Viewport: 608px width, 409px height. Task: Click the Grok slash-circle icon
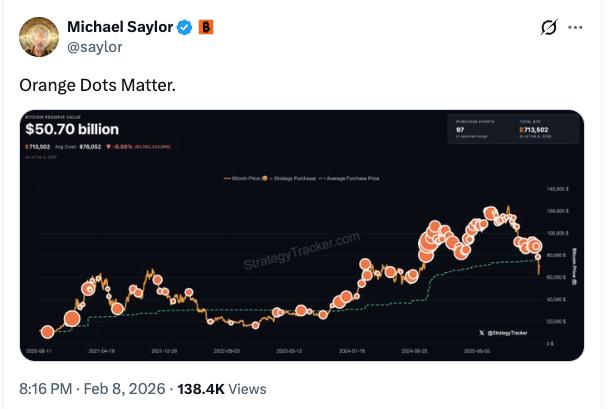(549, 28)
